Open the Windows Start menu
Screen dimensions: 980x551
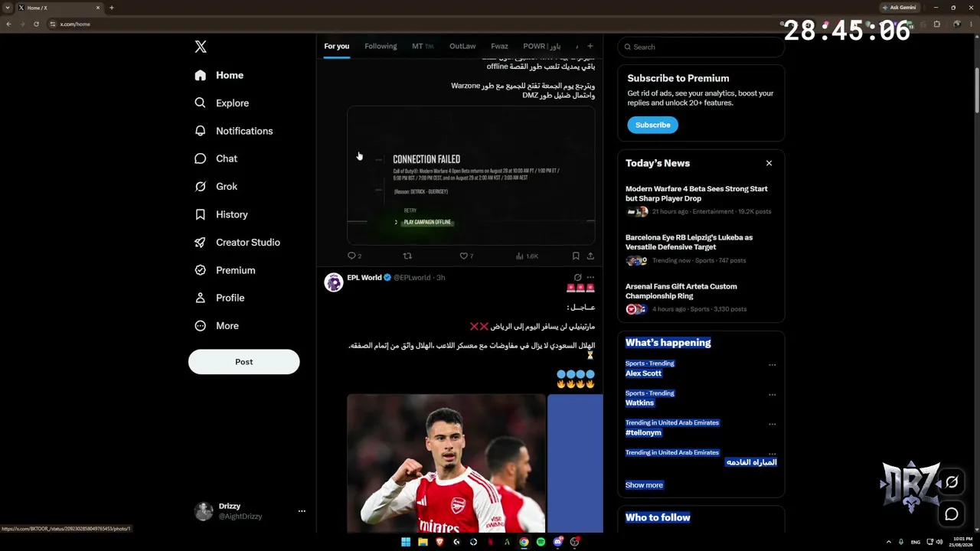coord(406,542)
